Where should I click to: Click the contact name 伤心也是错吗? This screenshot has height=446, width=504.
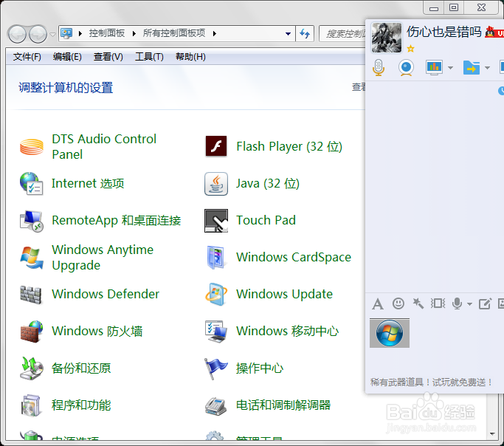pos(444,32)
